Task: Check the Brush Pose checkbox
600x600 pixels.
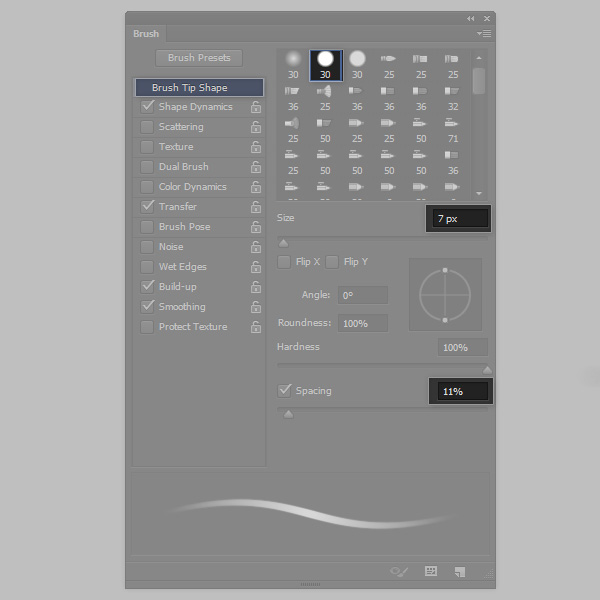Action: [147, 227]
